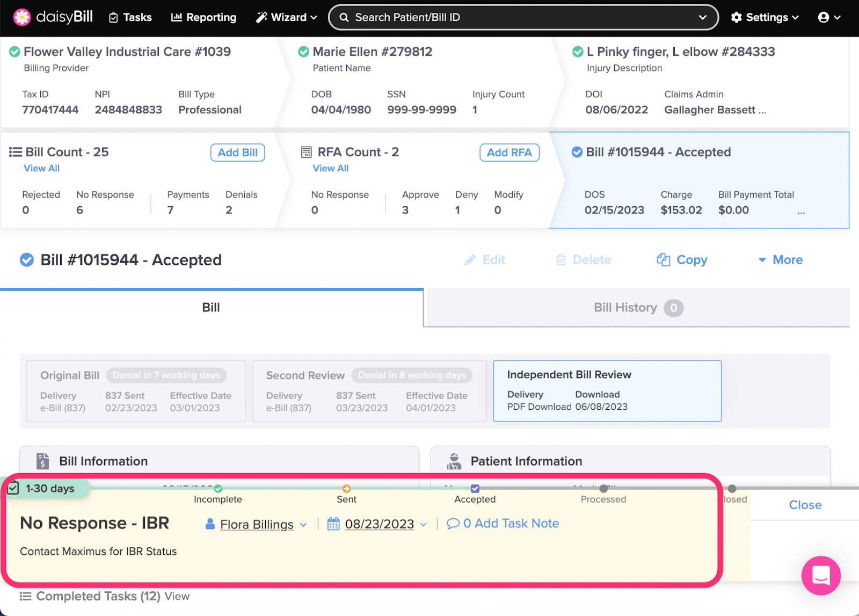Expand the Wizard dropdown menu
The height and width of the screenshot is (616, 859).
click(286, 17)
